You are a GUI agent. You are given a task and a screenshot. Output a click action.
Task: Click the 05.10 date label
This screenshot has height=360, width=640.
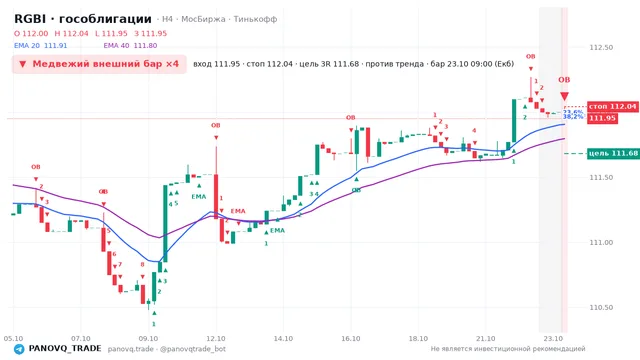(13, 339)
